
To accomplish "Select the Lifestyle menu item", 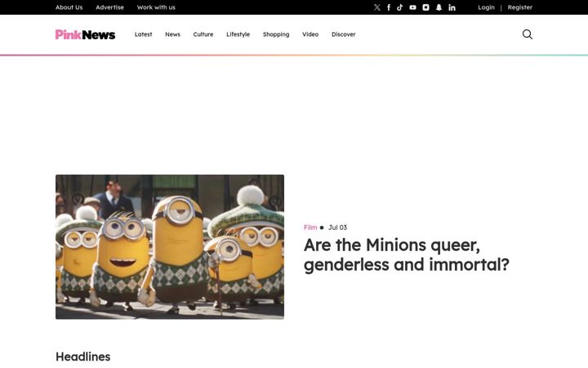I will (238, 34).
